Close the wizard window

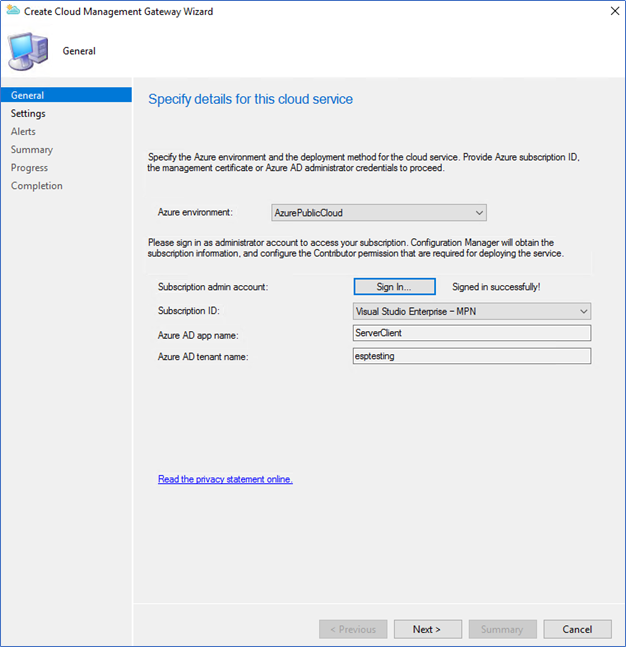click(x=615, y=11)
